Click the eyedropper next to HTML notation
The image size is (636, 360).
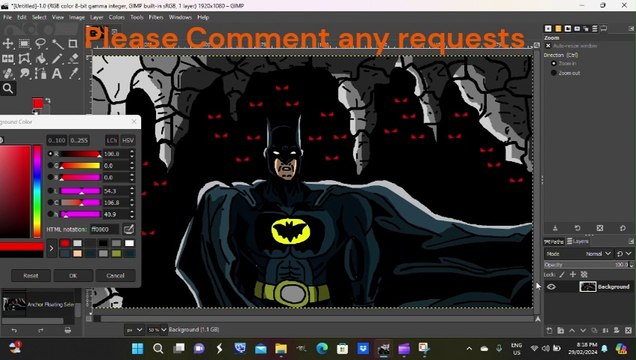pos(129,229)
